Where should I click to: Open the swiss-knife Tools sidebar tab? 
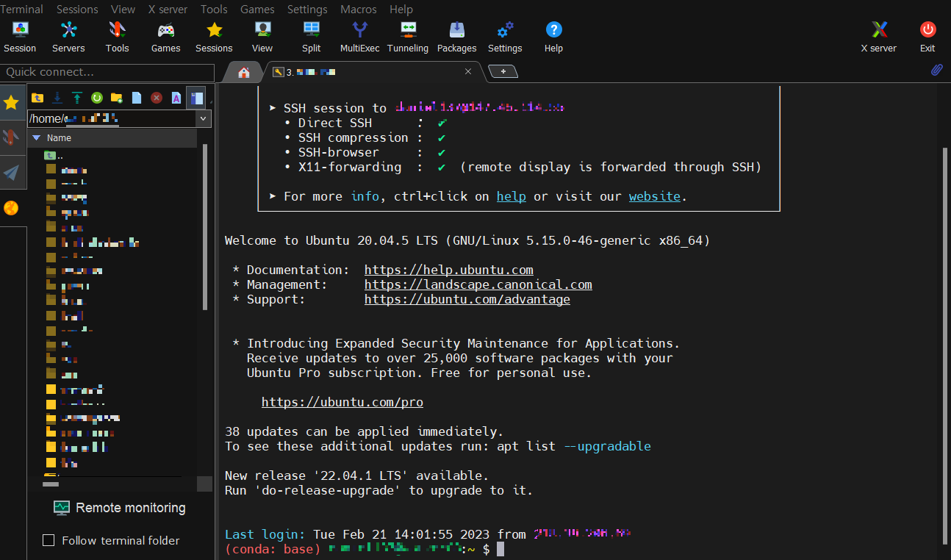tap(11, 137)
